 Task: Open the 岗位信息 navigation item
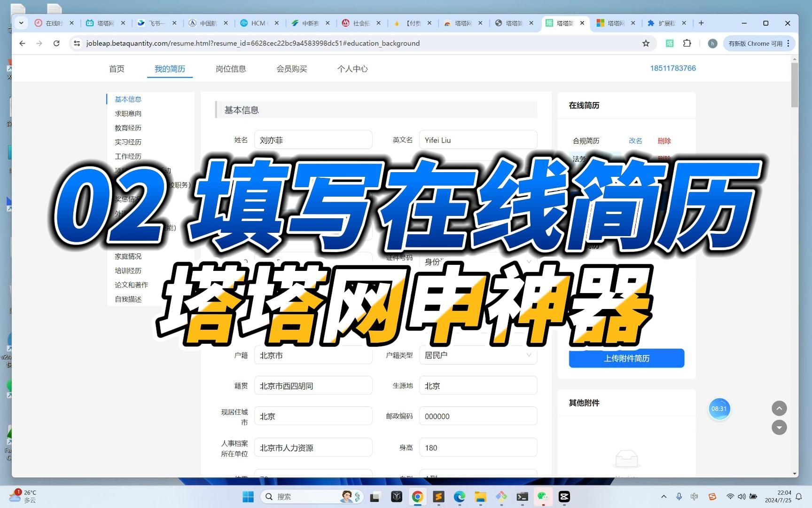(231, 69)
